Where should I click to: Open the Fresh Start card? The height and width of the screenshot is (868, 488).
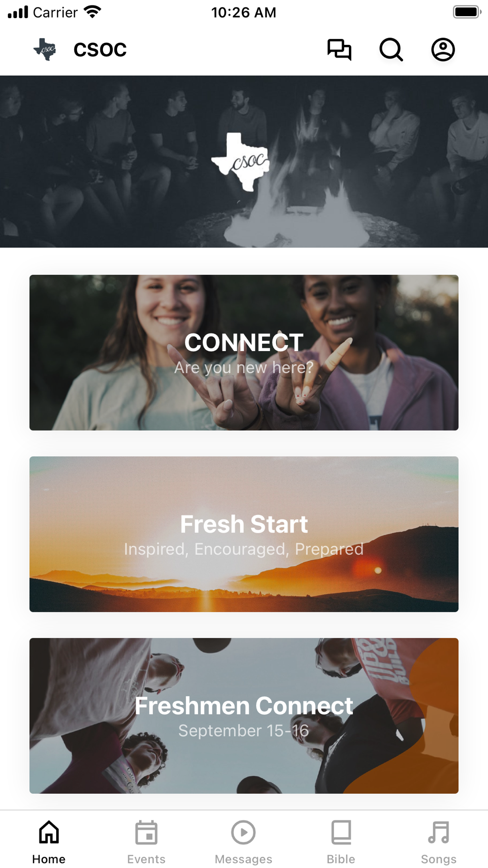(244, 534)
